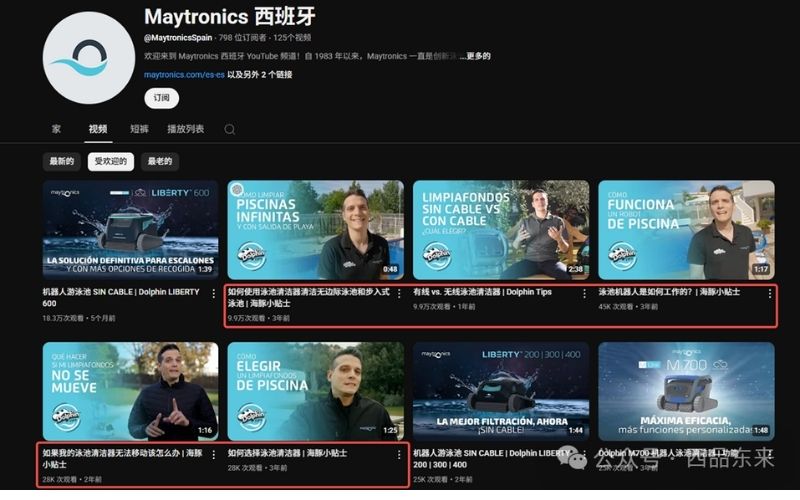Play the ELEGIR DE PISCINA thumbnail video
The image size is (800, 500).
[316, 391]
